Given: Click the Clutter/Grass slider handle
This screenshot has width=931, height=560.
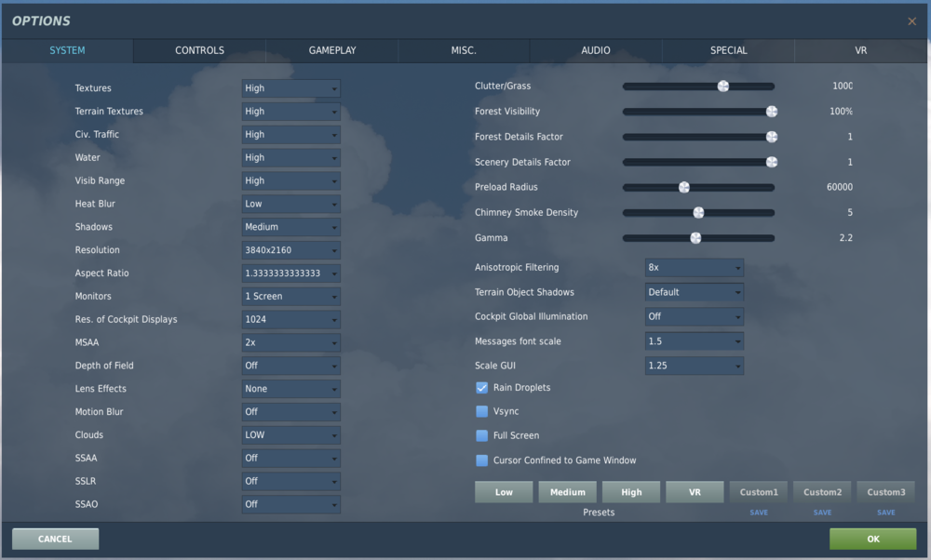Looking at the screenshot, I should click(723, 87).
